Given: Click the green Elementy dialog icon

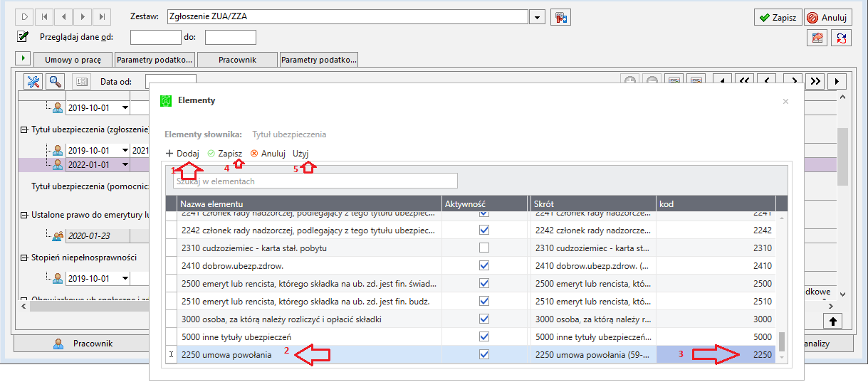Looking at the screenshot, I should (166, 101).
